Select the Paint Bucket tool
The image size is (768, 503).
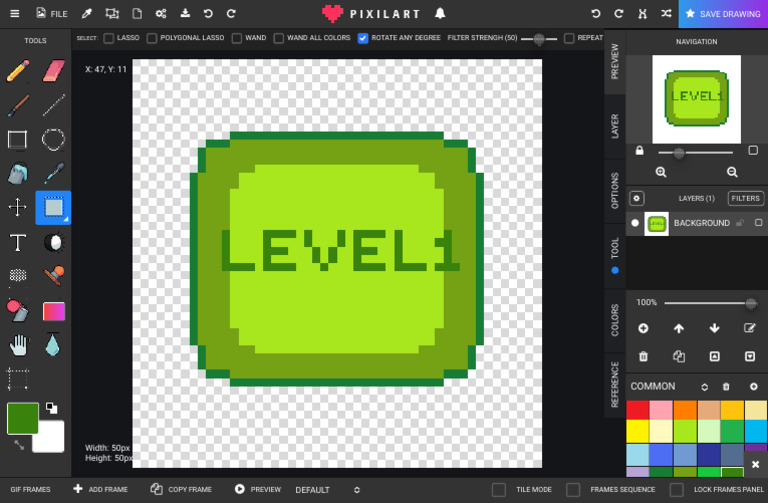(x=18, y=173)
